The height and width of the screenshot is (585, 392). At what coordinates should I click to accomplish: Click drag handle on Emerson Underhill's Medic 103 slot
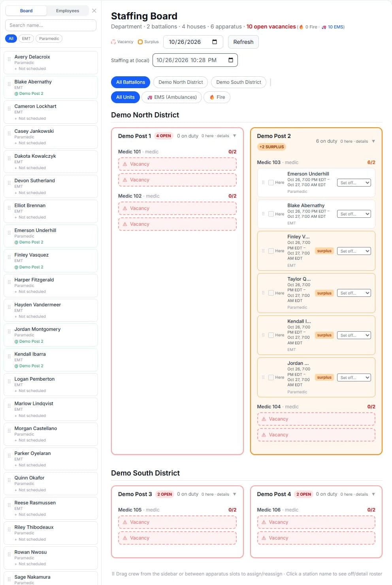point(263,183)
